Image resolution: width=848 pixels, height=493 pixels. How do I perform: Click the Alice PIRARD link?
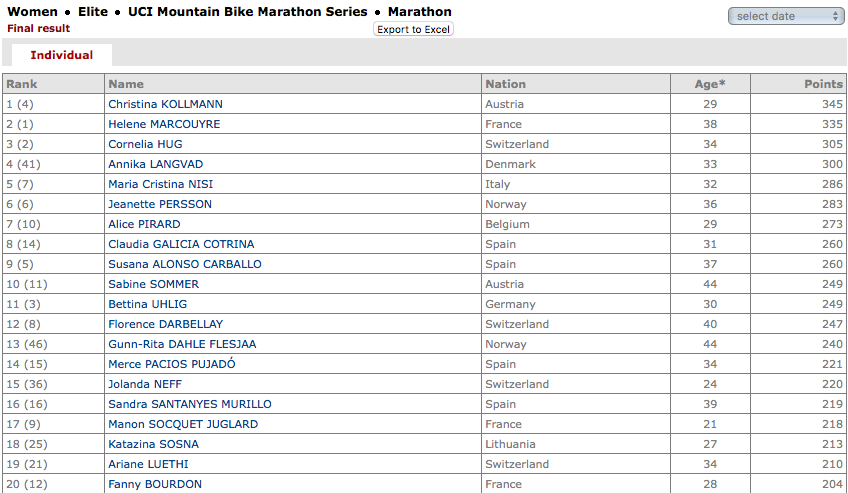click(x=144, y=224)
